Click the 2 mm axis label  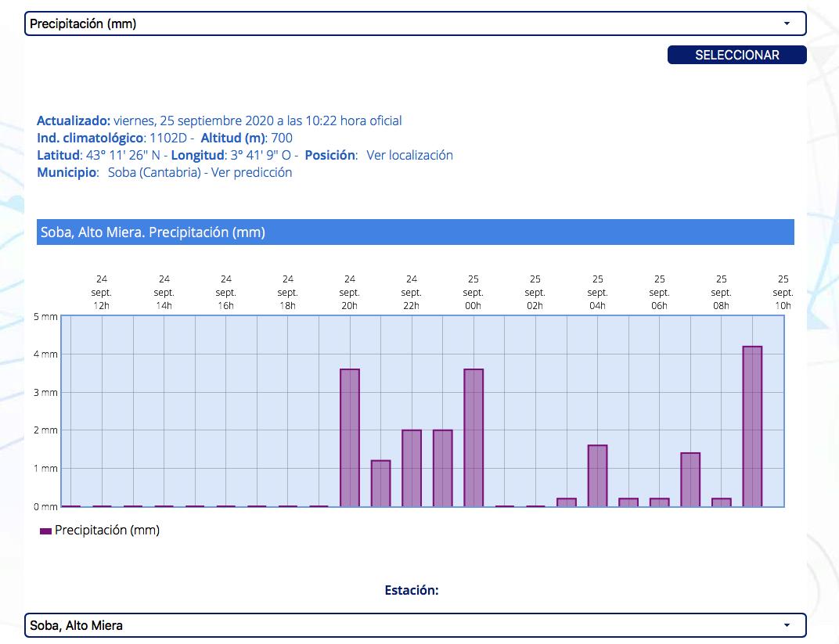pos(45,430)
